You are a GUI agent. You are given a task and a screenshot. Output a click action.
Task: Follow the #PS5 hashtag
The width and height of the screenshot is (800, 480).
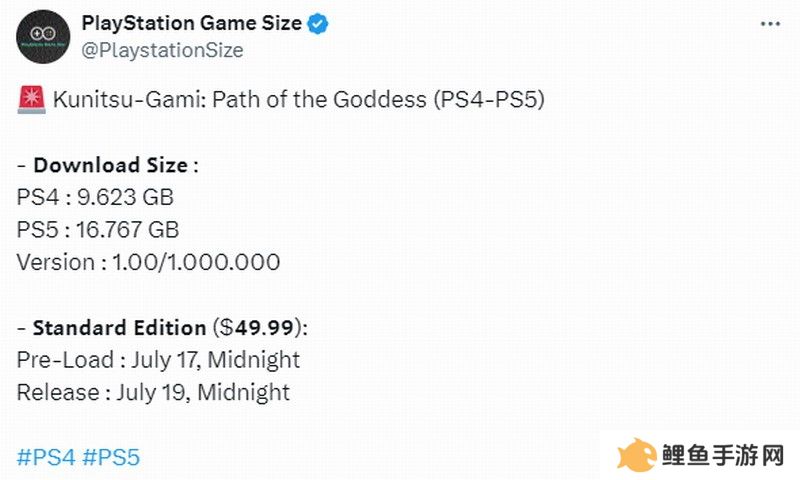click(111, 457)
